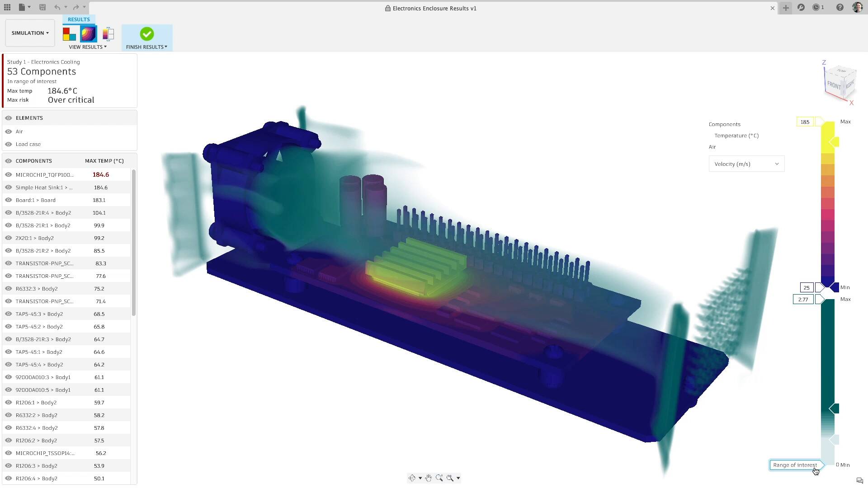Open the comments icon at bottom right
This screenshot has height=488, width=868.
coord(859,481)
